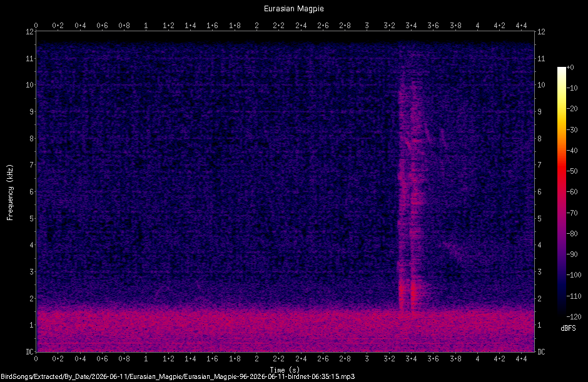
Task: Click the color scale gradient bar
Action: (561, 192)
